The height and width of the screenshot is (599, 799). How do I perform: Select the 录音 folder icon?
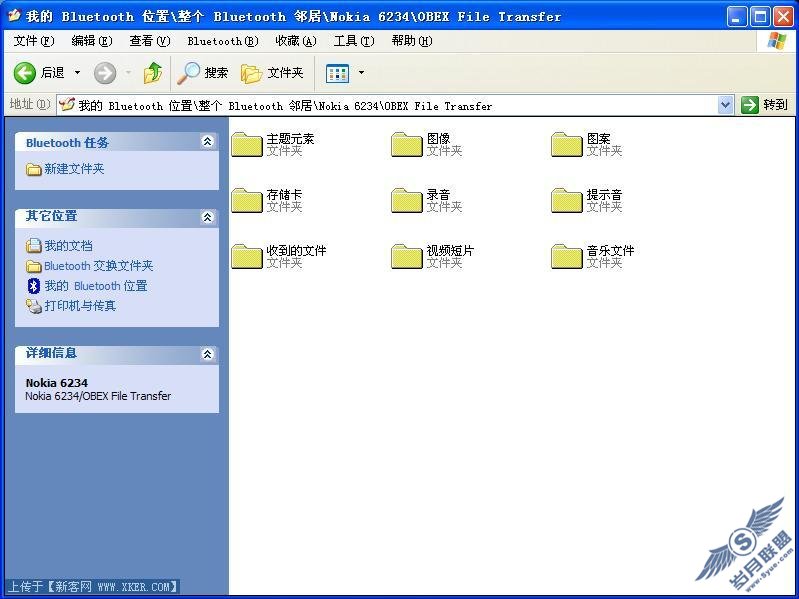click(407, 201)
